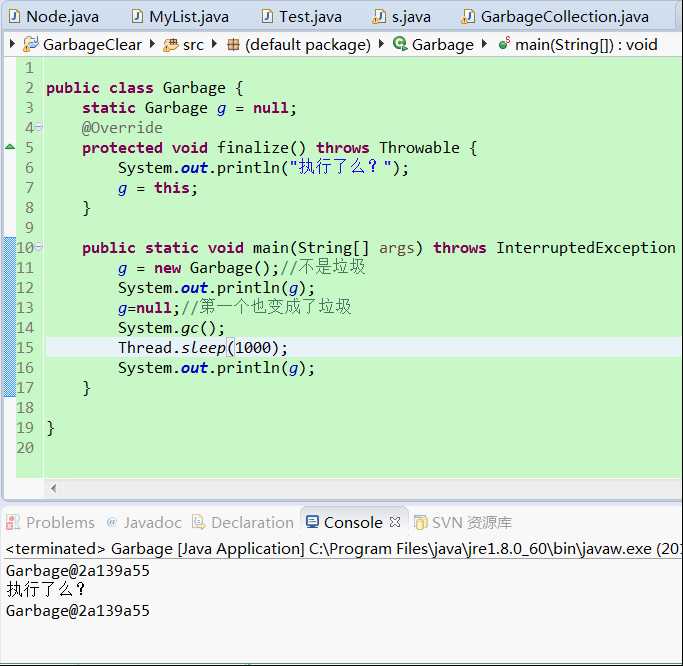The image size is (683, 666).
Task: Collapse the code fold at line 4
Action: click(x=39, y=128)
